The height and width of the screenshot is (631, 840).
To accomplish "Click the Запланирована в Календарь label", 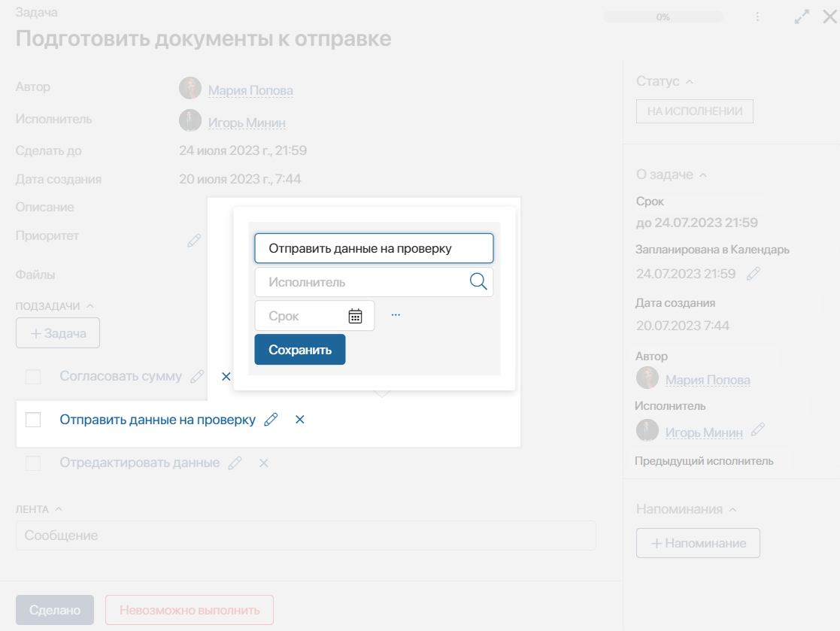I will [712, 250].
